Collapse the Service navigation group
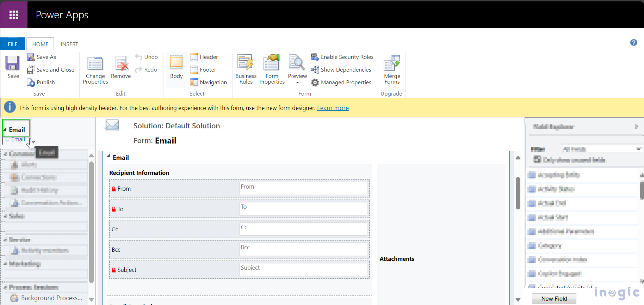This screenshot has width=644, height=305. pos(5,240)
